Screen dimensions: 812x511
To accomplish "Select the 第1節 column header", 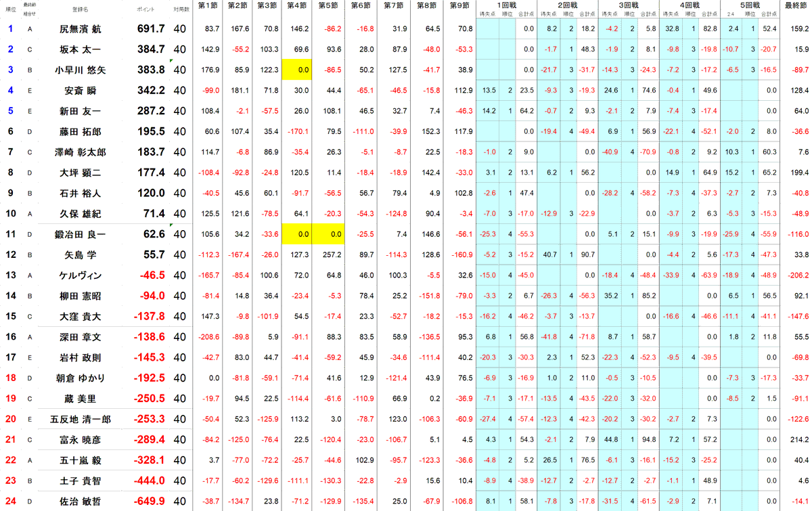I will pyautogui.click(x=208, y=5).
